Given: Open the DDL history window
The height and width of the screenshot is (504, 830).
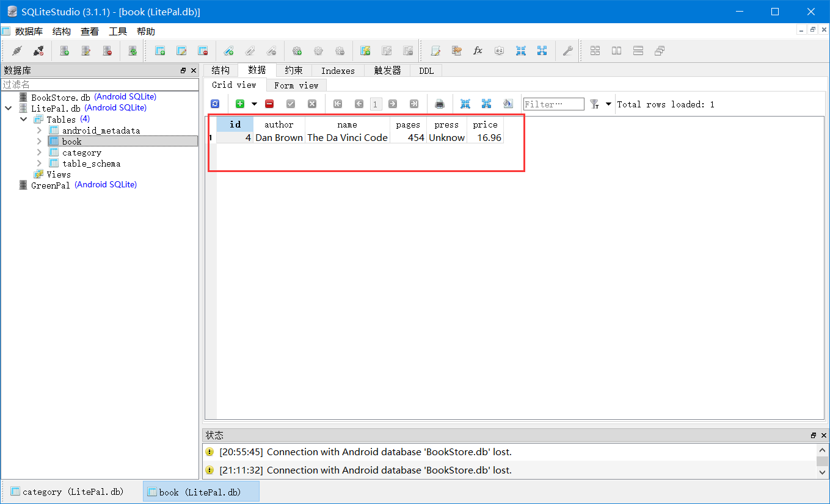Looking at the screenshot, I should click(456, 51).
